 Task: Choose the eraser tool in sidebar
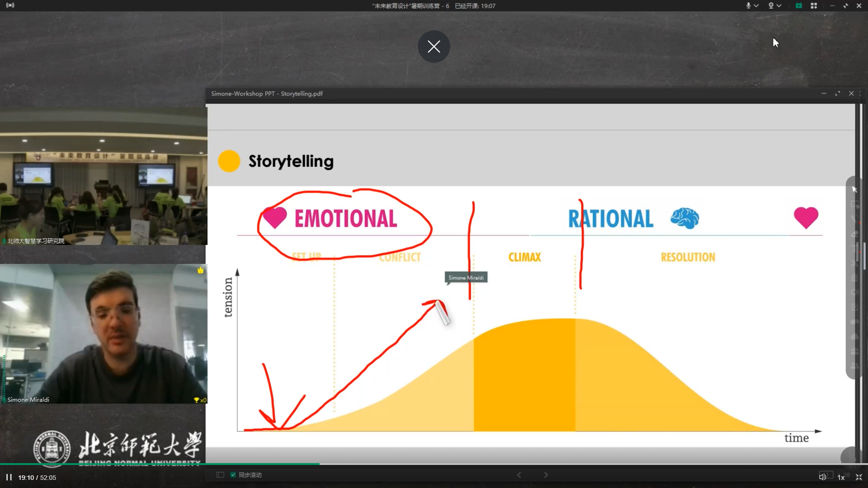point(854,234)
